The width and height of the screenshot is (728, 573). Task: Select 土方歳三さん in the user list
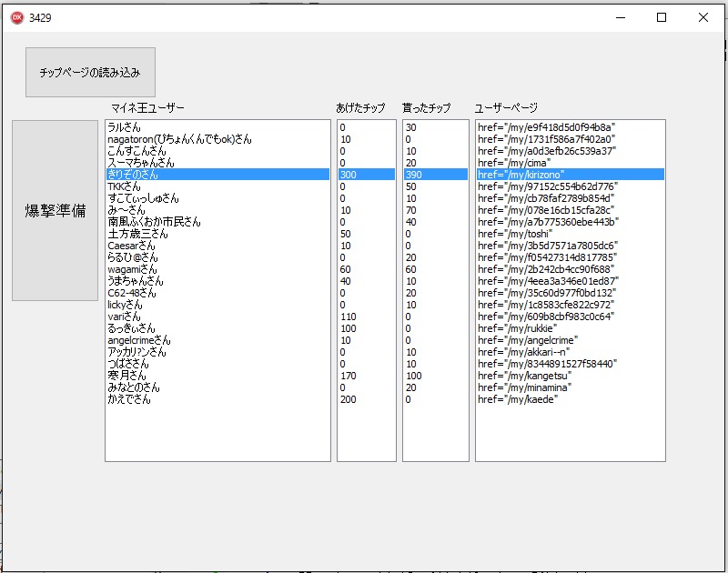tap(138, 234)
